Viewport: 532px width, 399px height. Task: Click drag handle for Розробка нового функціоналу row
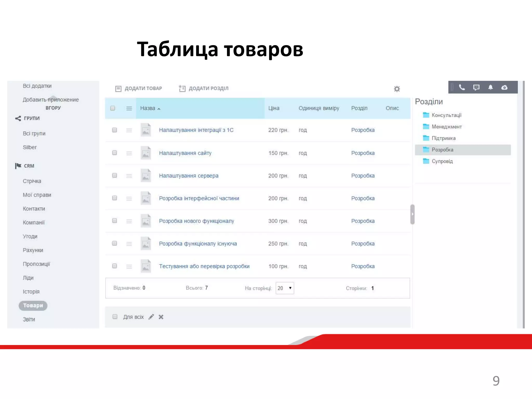[129, 221]
